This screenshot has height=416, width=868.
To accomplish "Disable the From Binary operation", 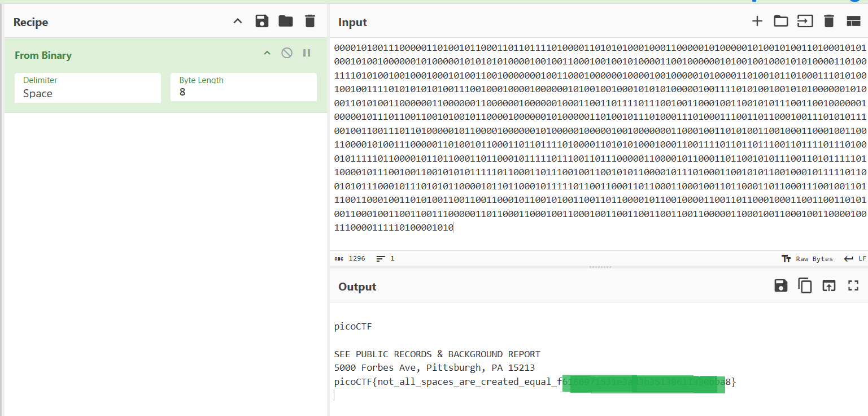I will (287, 53).
